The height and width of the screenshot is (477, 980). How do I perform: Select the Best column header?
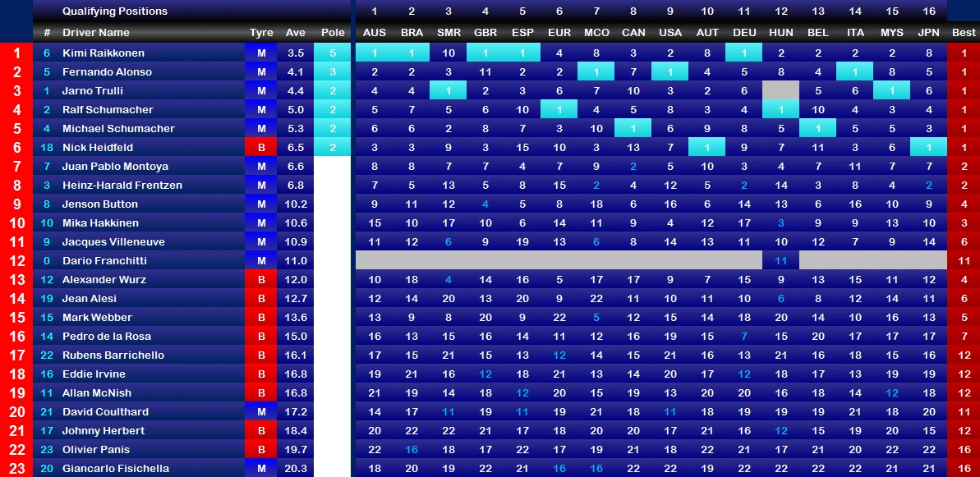point(963,33)
